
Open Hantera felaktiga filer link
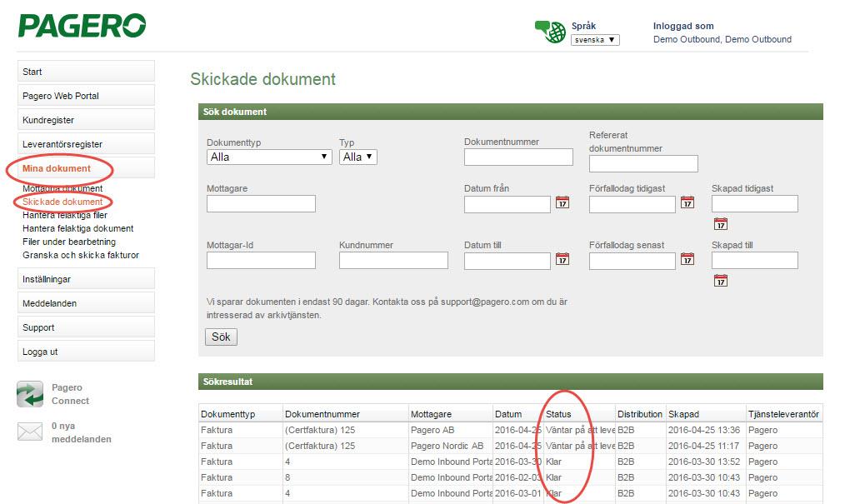pos(65,215)
